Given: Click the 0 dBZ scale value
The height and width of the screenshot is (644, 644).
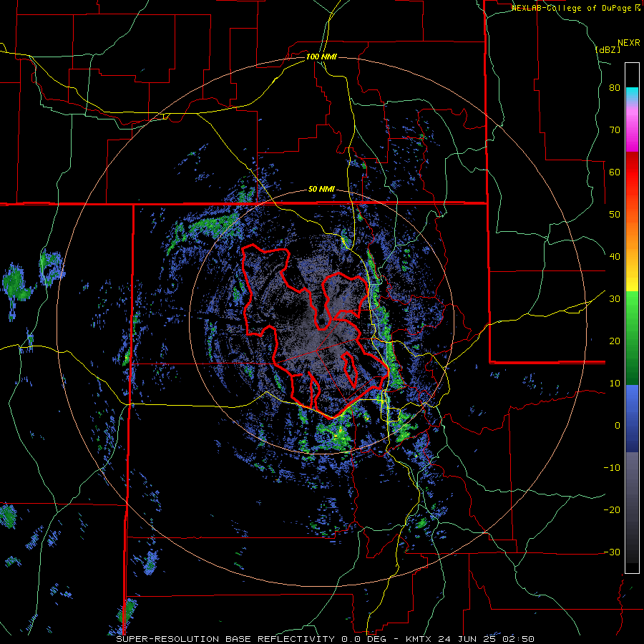Looking at the screenshot, I should pos(618,426).
